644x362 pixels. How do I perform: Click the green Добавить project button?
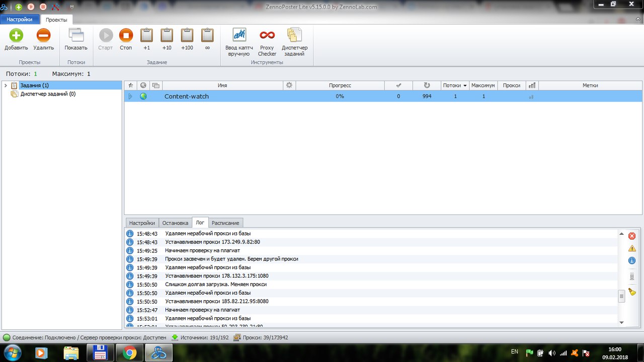point(16,40)
